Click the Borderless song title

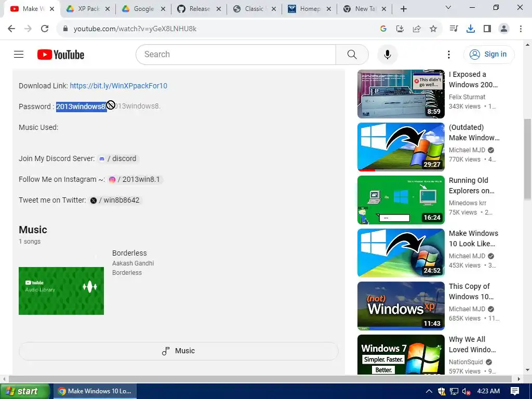coord(129,253)
